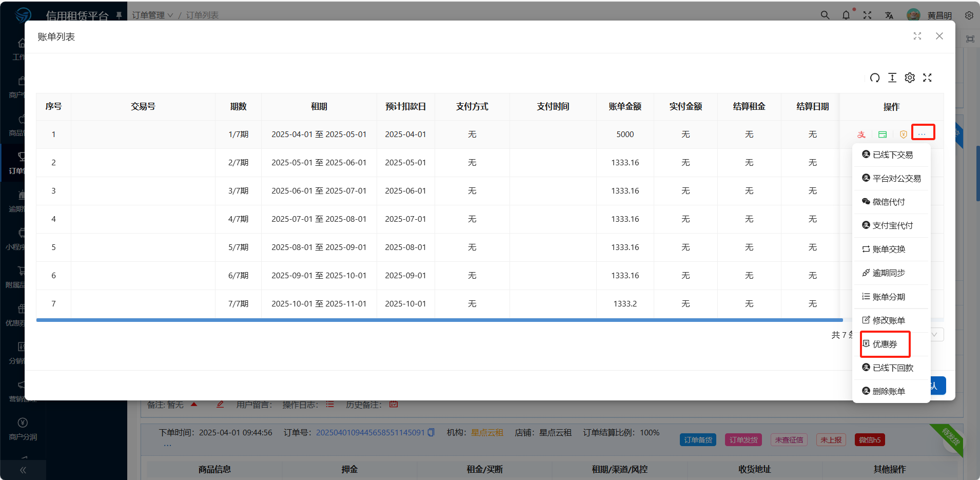Open the table row density icon
Image resolution: width=980 pixels, height=480 pixels.
click(x=892, y=78)
